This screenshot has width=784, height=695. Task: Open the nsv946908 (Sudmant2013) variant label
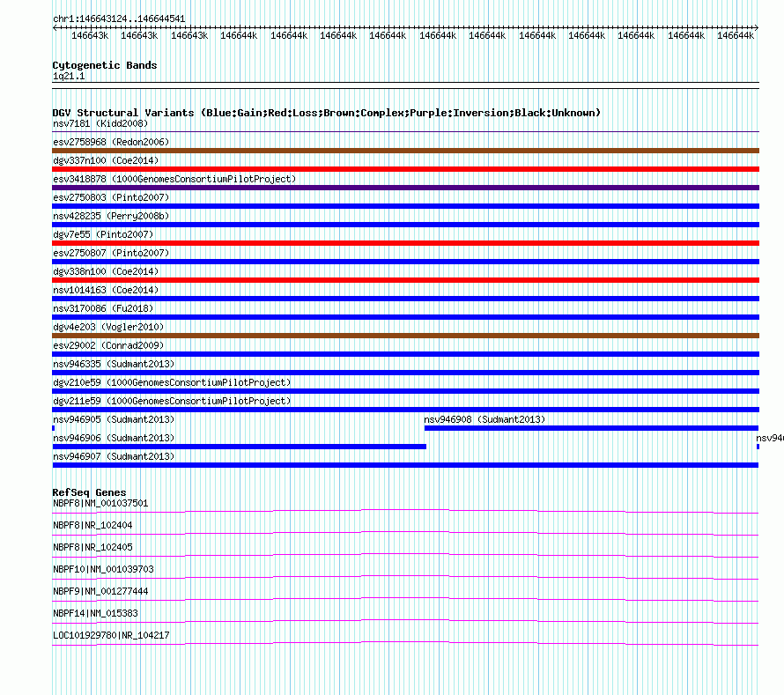coord(484,419)
